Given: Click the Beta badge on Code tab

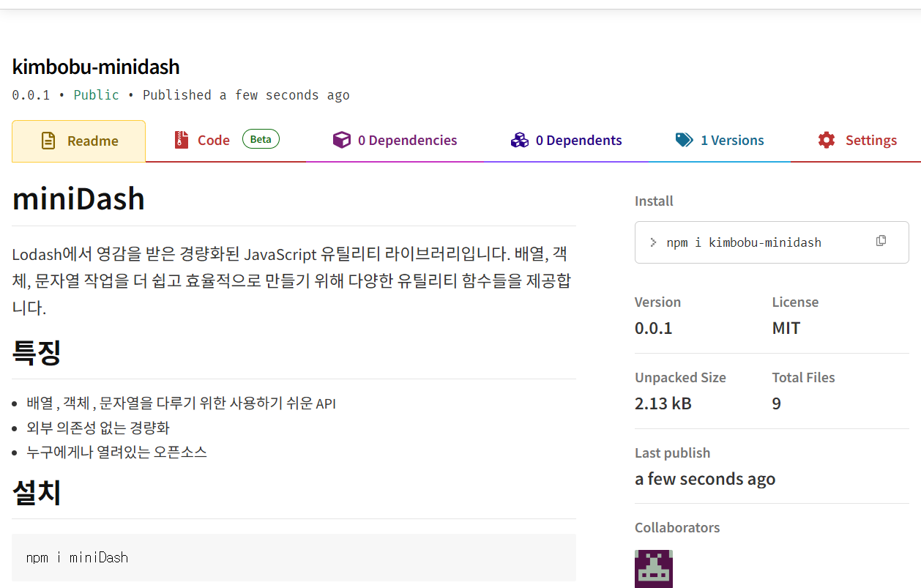Looking at the screenshot, I should (261, 139).
